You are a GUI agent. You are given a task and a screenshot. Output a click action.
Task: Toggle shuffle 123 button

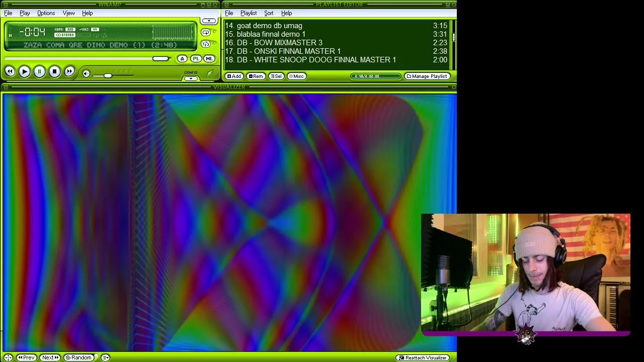206,44
